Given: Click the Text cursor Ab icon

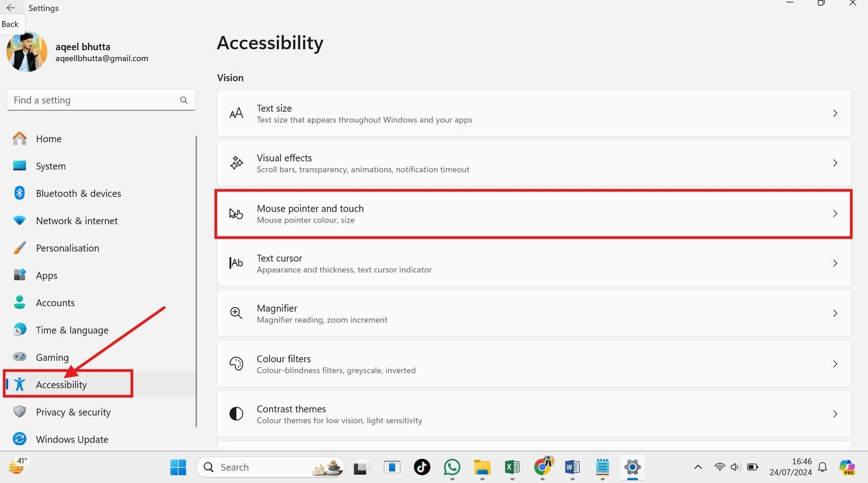Looking at the screenshot, I should 236,263.
